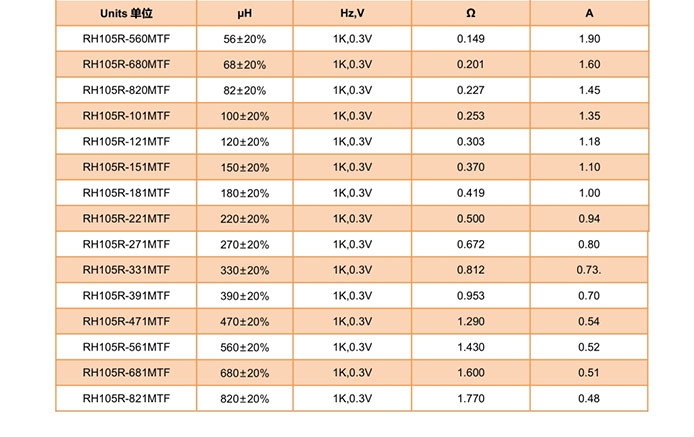This screenshot has height=437, width=694.
Task: Select resistance value 0.303
Action: click(470, 142)
